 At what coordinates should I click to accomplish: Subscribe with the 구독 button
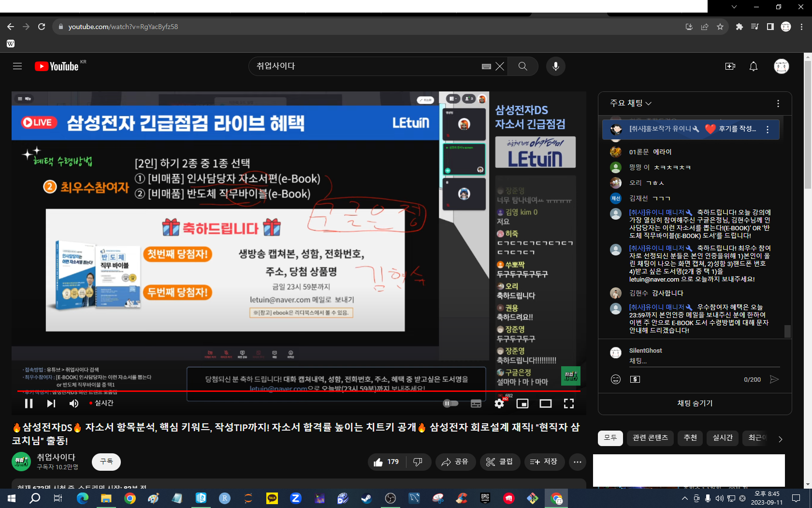tap(106, 462)
